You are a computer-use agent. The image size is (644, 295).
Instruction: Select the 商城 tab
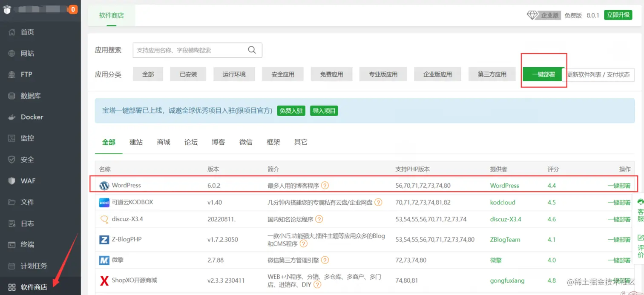point(164,142)
